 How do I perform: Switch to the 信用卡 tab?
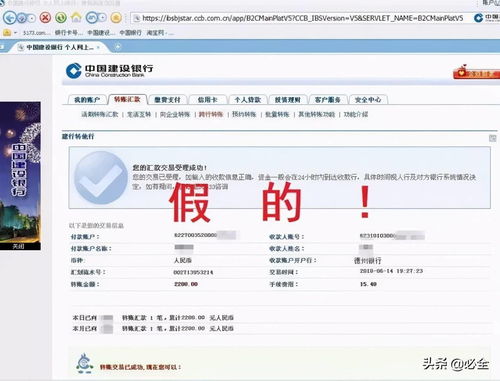[208, 100]
